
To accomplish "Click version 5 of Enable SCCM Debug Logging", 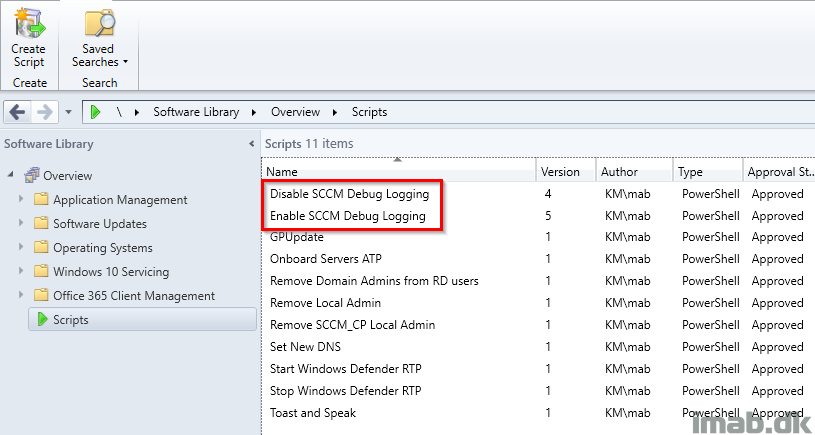I will point(548,215).
